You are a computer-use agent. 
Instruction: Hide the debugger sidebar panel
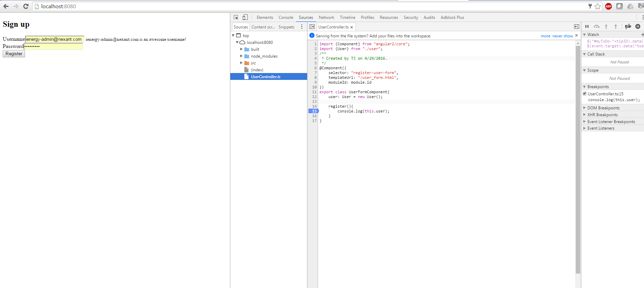[x=576, y=26]
